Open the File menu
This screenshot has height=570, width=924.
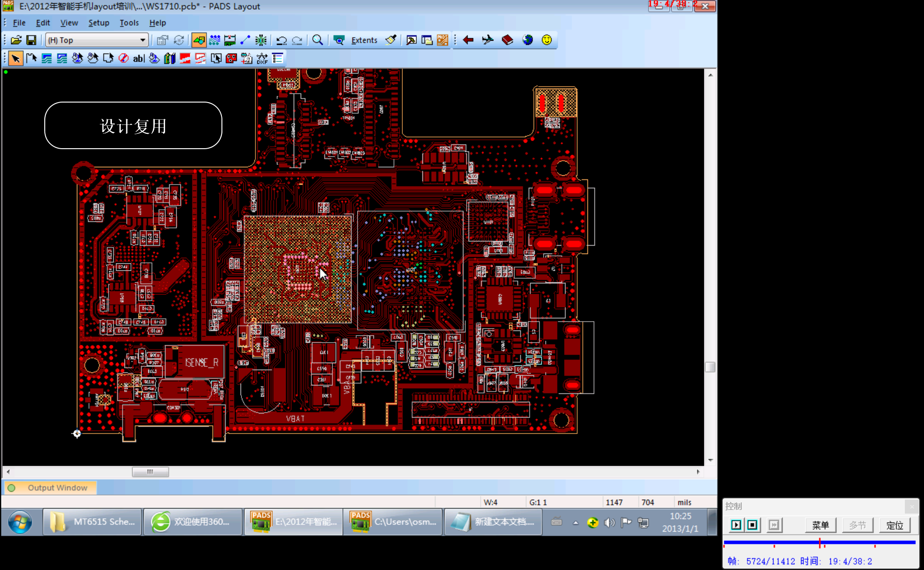click(19, 22)
